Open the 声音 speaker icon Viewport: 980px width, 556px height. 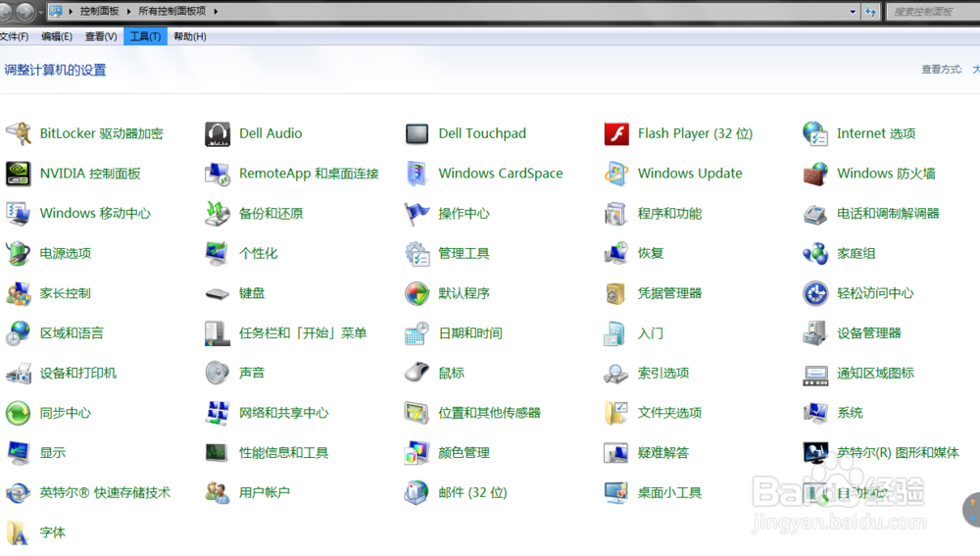(x=218, y=373)
